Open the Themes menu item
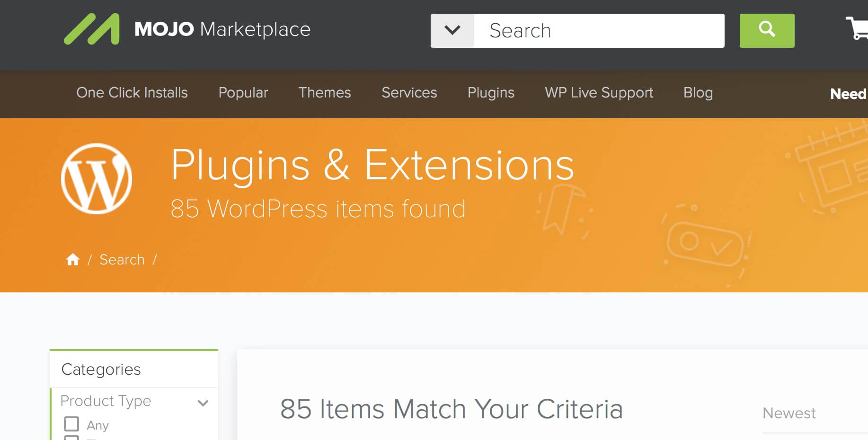Image resolution: width=868 pixels, height=440 pixels. coord(325,93)
